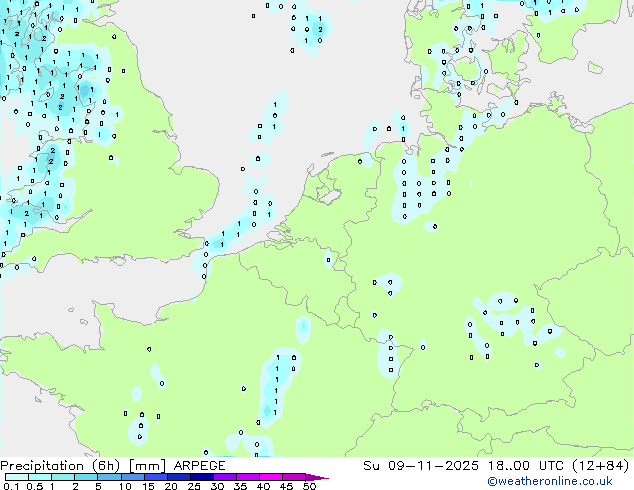This screenshot has height=490, width=634.
Task: Select the '0.1' legend scale label
Action: click(x=11, y=486)
